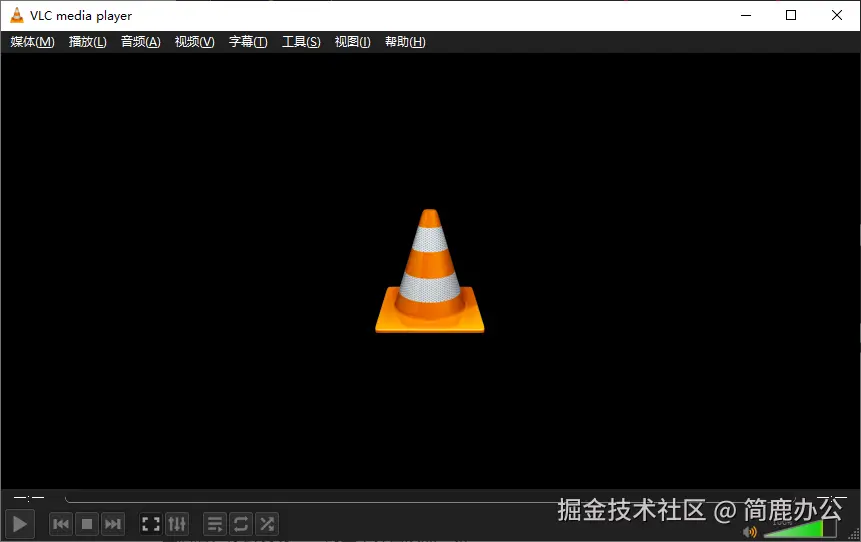861x542 pixels.
Task: Open the extended settings equalizer panel
Action: (x=177, y=524)
